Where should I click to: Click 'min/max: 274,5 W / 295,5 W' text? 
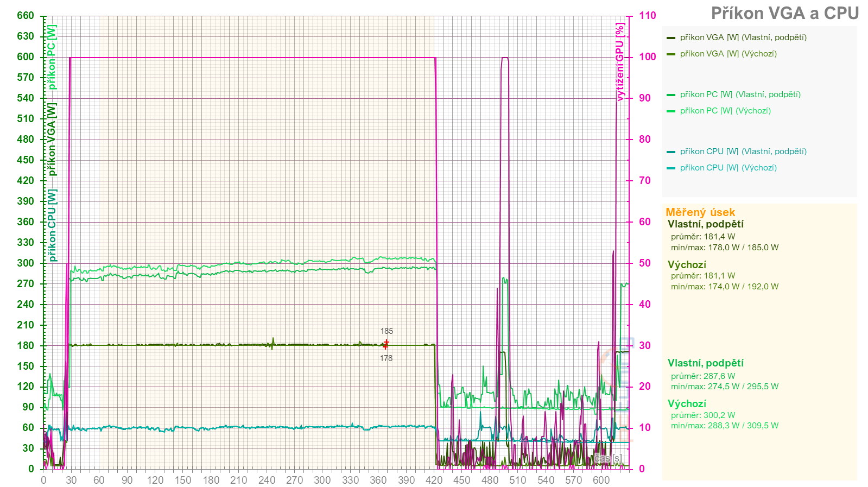click(x=725, y=387)
